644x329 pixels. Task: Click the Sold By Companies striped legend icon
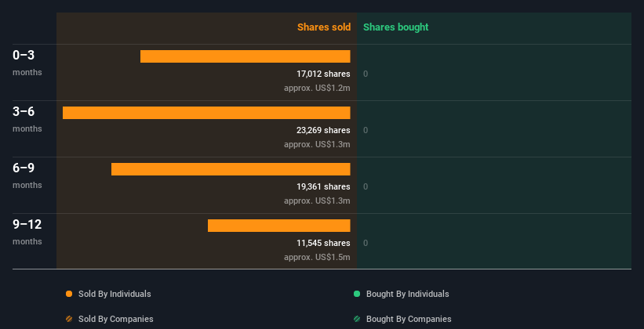tap(69, 319)
